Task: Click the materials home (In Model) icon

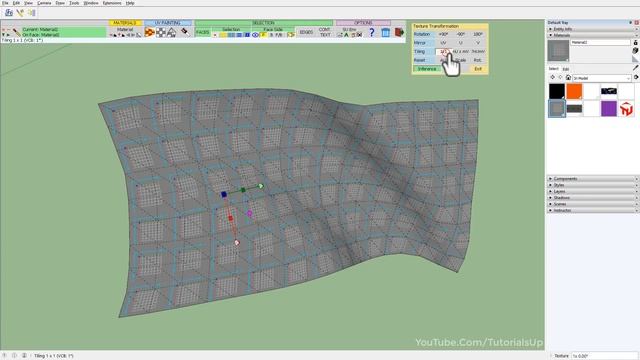Action: coord(568,78)
